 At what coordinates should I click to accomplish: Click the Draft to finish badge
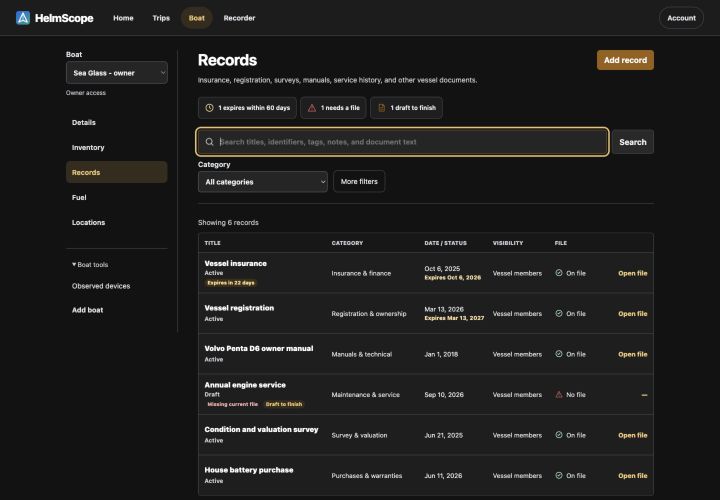point(284,404)
